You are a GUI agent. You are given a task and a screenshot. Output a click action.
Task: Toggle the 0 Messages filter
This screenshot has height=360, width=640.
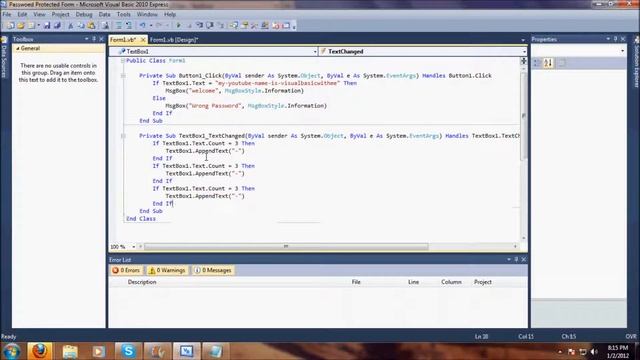(x=213, y=270)
